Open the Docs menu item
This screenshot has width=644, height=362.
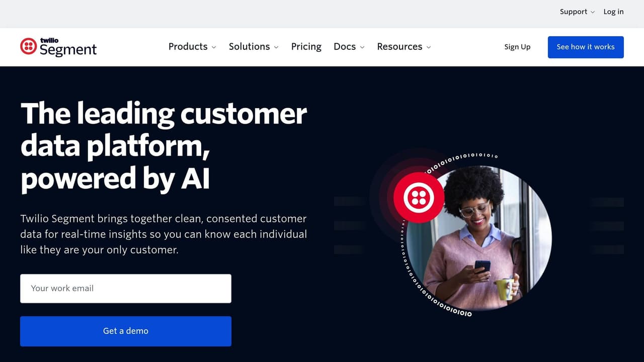click(x=345, y=46)
